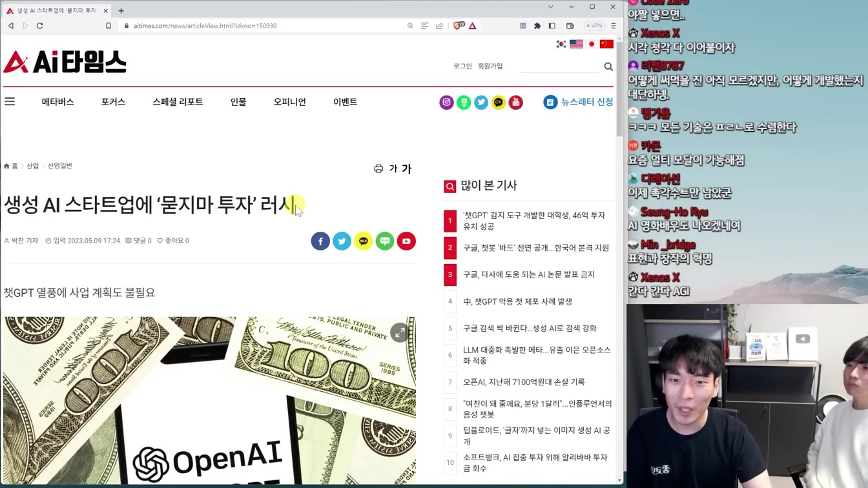Screen dimensions: 868x488
Task: Share article via yellow KakaoTalk button
Action: pos(363,241)
